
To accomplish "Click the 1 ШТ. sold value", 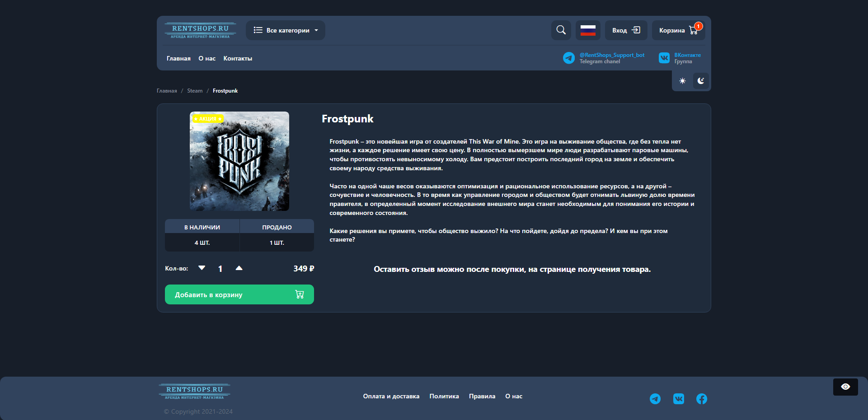I will coord(277,243).
